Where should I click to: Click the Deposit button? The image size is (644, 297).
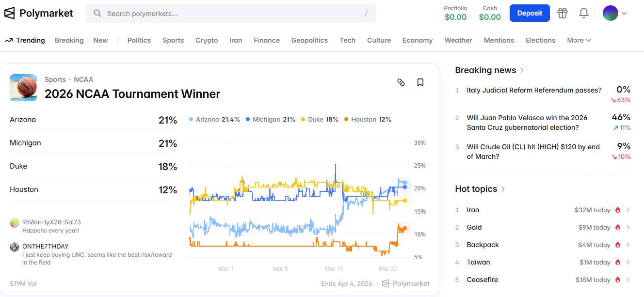(x=530, y=13)
